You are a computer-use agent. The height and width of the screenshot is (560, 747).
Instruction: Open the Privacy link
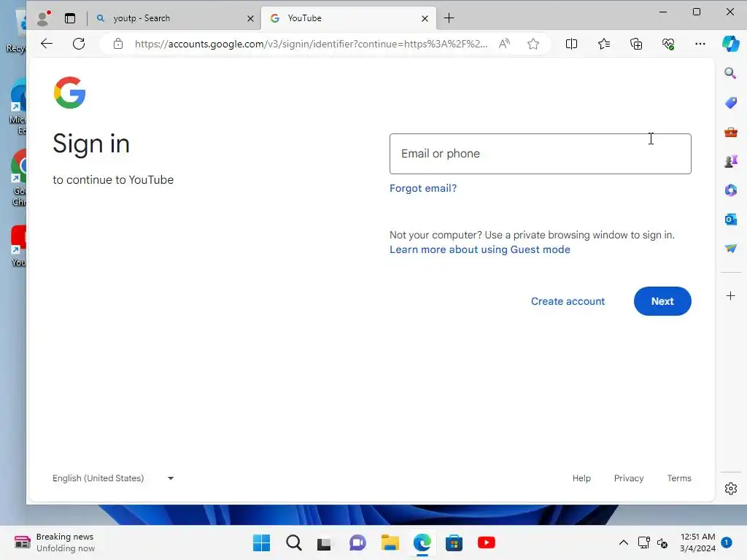point(628,478)
